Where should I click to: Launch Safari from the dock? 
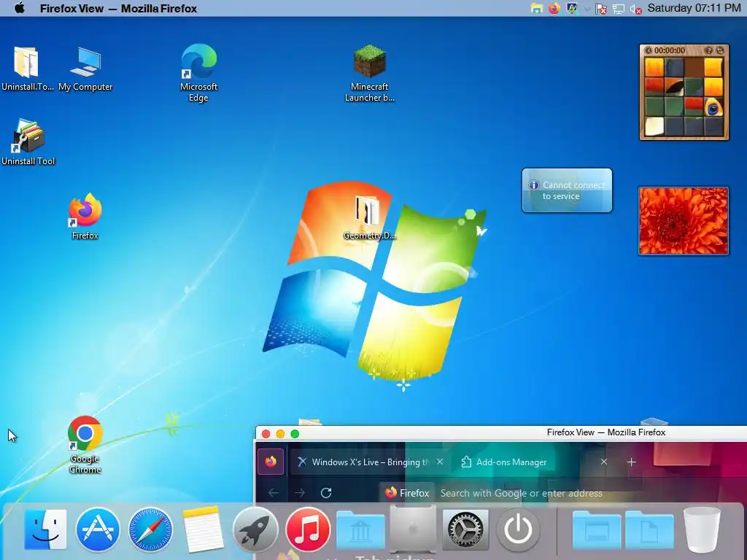pos(150,529)
